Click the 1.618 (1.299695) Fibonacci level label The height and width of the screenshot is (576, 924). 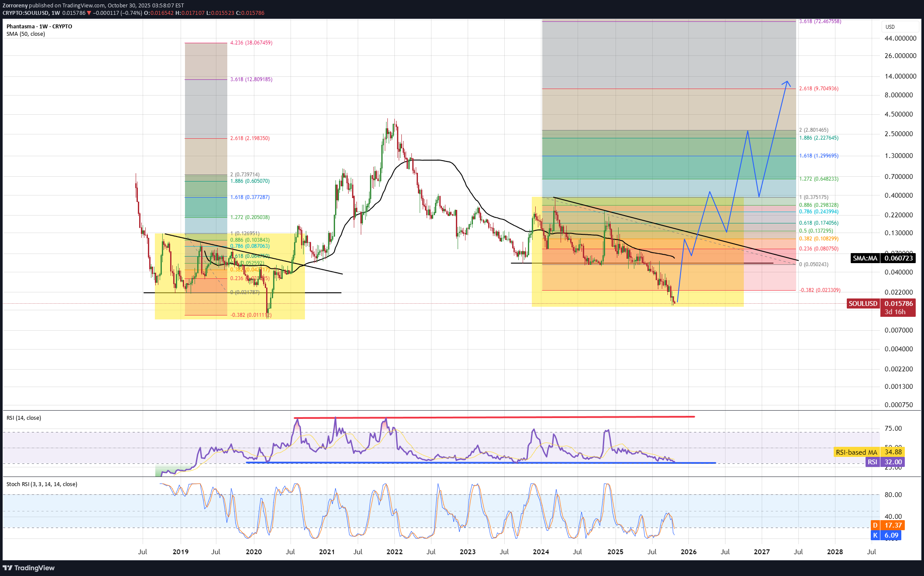pos(818,156)
